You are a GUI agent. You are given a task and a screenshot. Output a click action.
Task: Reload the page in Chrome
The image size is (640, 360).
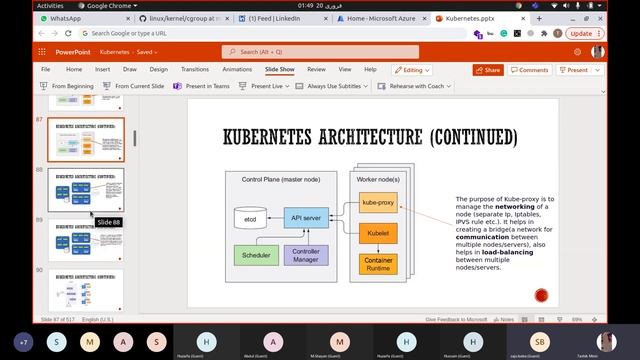68,33
